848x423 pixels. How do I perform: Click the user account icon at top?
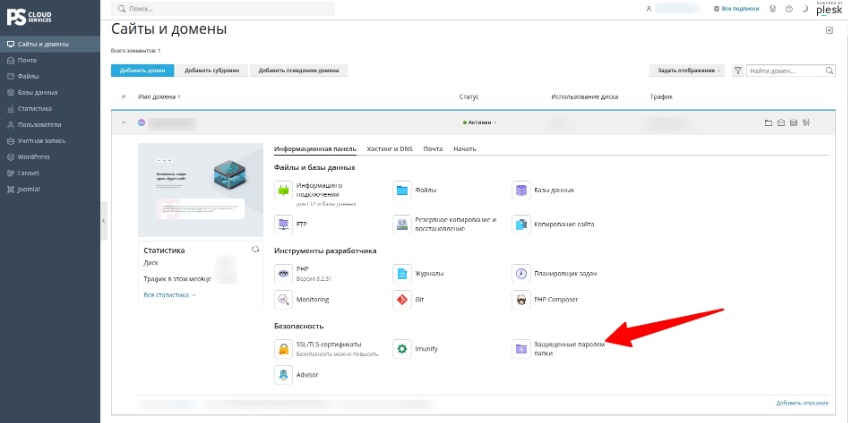pos(648,9)
